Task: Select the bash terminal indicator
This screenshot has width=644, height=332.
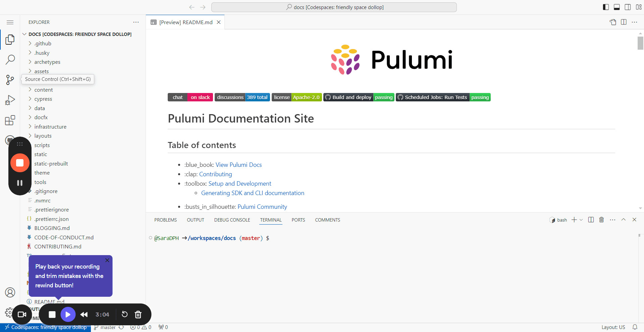Action: (x=558, y=220)
